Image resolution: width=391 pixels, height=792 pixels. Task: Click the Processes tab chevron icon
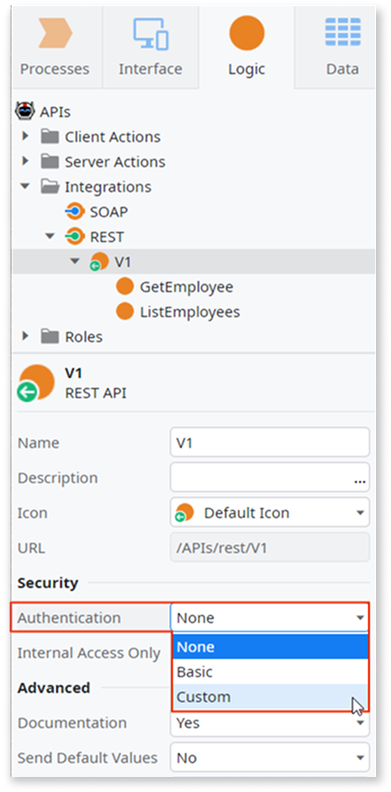tap(56, 33)
